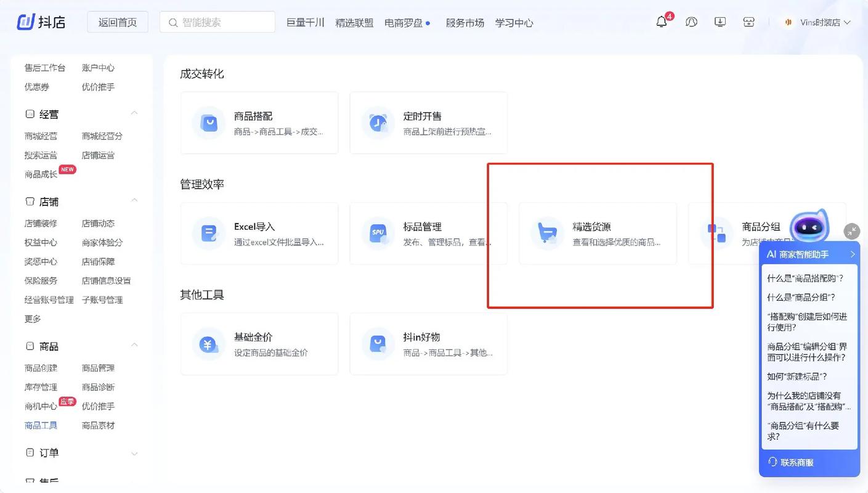Open the download center icon

click(719, 22)
